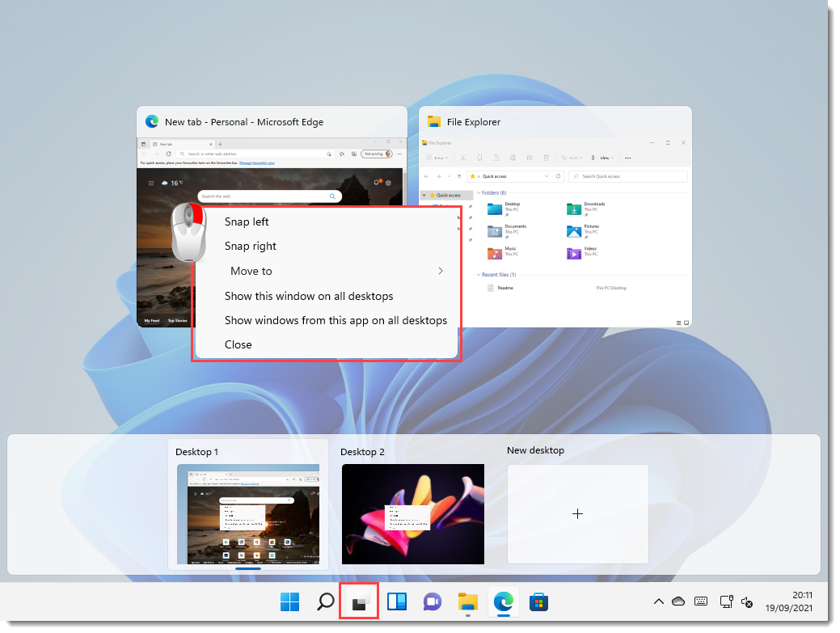
Task: Launch Microsoft Store from the taskbar
Action: point(538,601)
